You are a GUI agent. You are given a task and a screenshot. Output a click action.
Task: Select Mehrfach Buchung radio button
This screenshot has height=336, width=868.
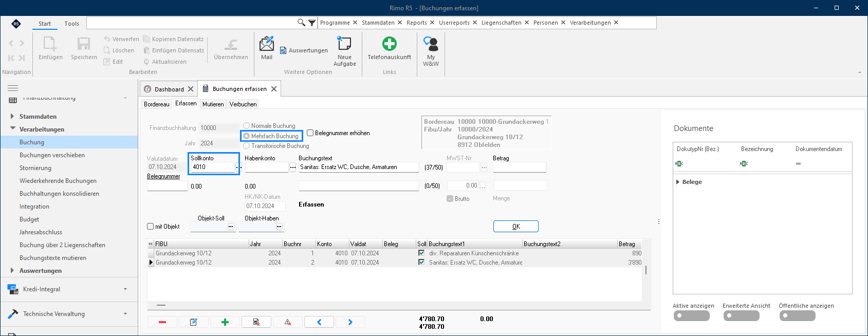coord(247,136)
